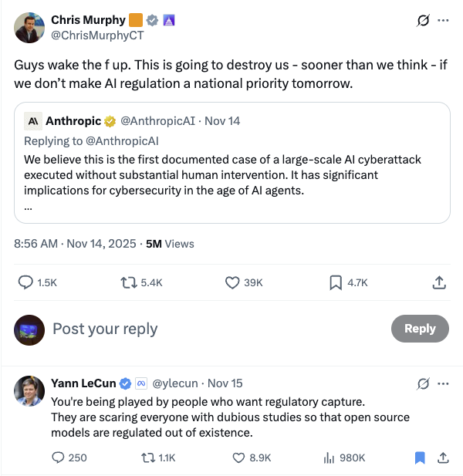This screenshot has height=476, width=463.
Task: Like Chris Murphy's post with heart
Action: (232, 283)
